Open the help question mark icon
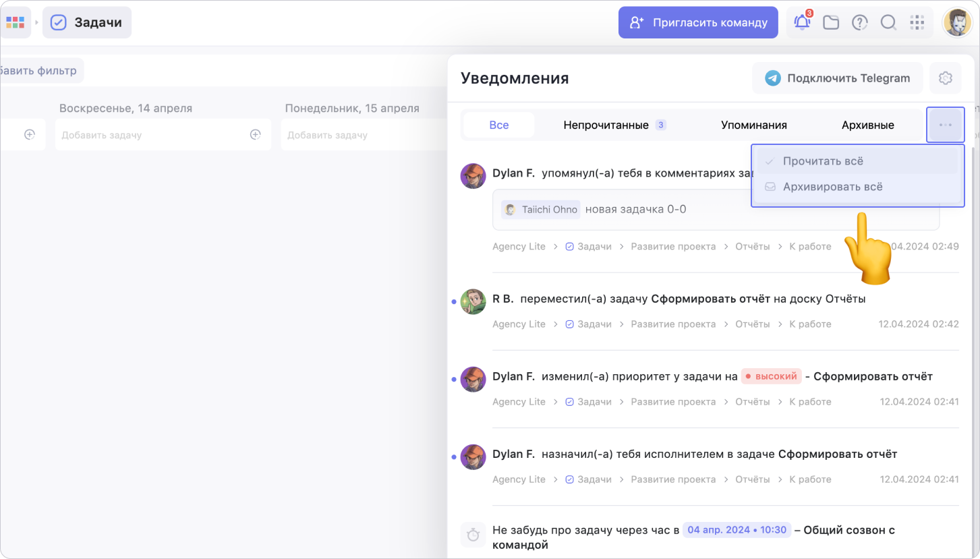Viewport: 980px width, 559px height. (859, 22)
